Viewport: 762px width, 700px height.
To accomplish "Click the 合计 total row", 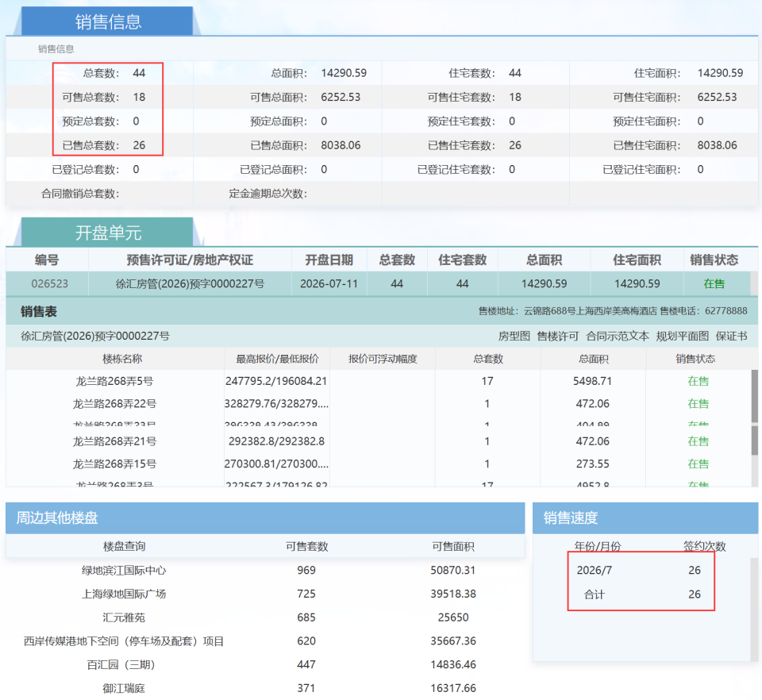I will click(x=641, y=594).
